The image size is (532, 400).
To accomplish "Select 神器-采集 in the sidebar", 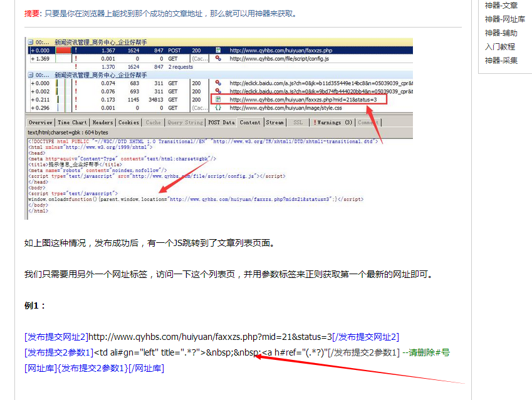I will tap(501, 61).
